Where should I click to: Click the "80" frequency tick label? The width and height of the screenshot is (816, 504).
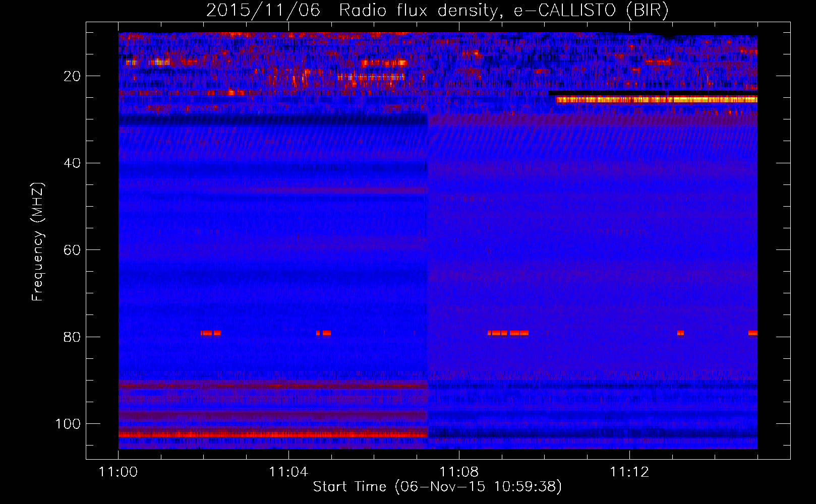click(x=72, y=337)
